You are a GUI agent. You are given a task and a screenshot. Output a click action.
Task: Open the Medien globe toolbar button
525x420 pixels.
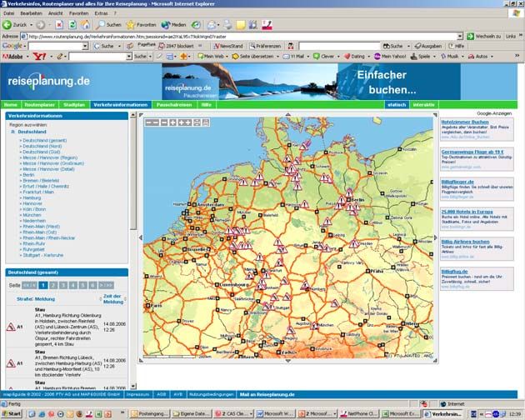click(173, 25)
